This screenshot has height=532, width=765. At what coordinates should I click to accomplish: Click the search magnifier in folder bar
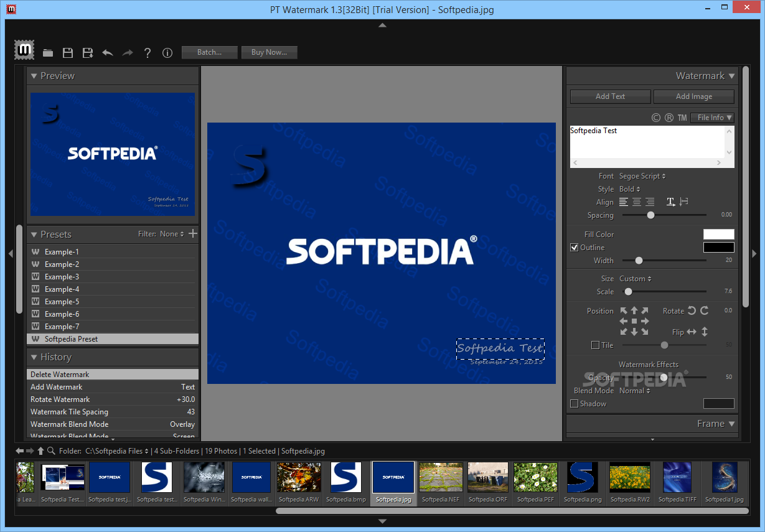pos(51,450)
